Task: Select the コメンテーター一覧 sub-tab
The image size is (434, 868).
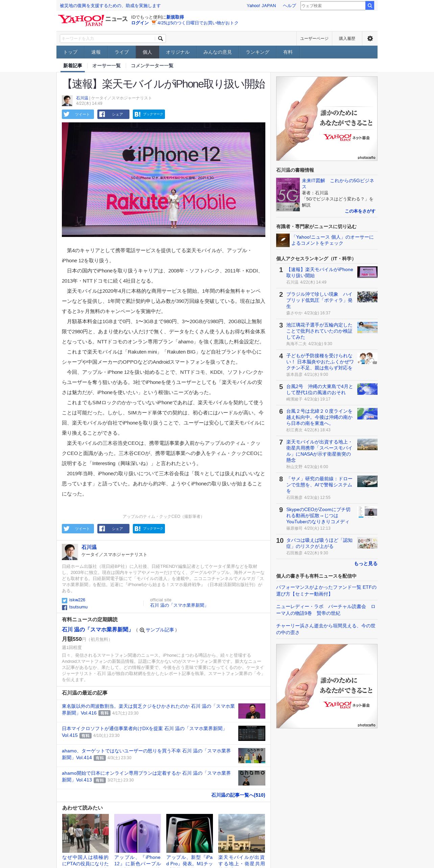Action: point(152,66)
